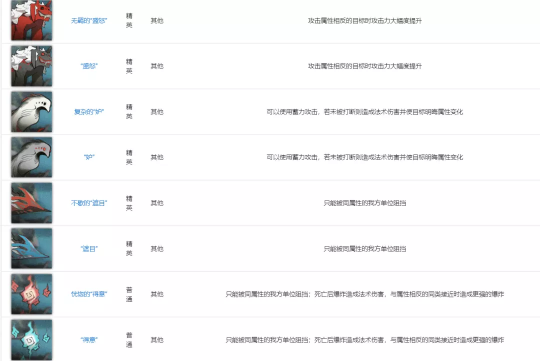Select the attack-boost description in red horned beast row

pyautogui.click(x=365, y=21)
